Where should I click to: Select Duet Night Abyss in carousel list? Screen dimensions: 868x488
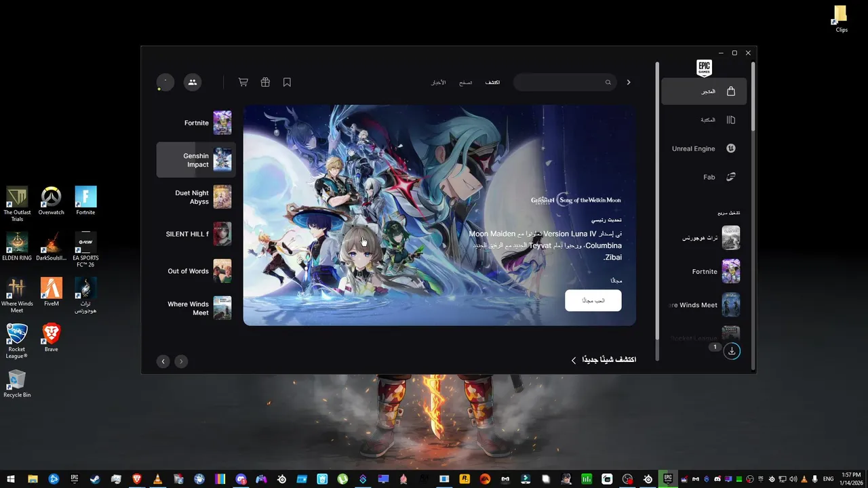(x=196, y=197)
